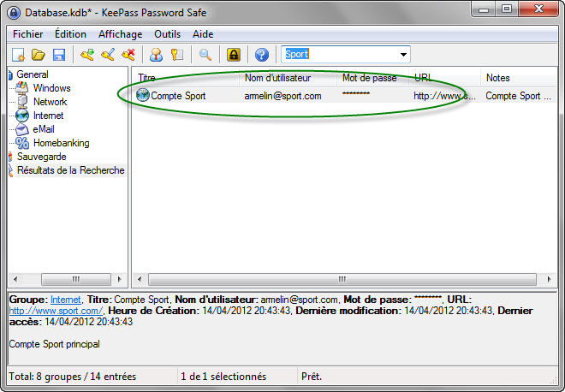Click the group tree scrollbar left arrow
The width and height of the screenshot is (565, 392).
pyautogui.click(x=15, y=279)
